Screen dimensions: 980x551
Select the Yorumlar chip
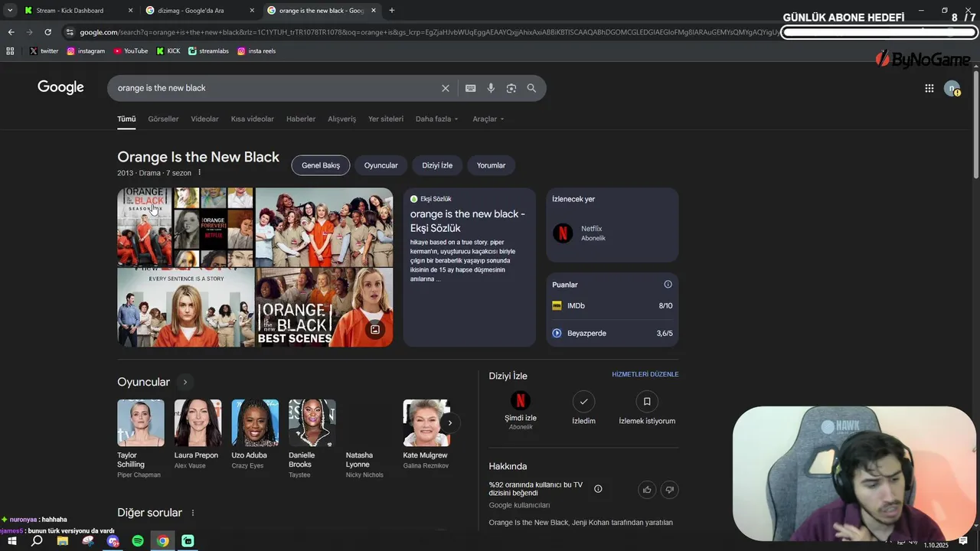click(492, 165)
